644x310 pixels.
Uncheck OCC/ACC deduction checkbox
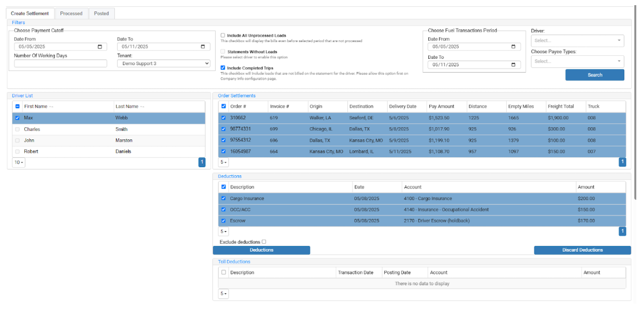point(223,210)
